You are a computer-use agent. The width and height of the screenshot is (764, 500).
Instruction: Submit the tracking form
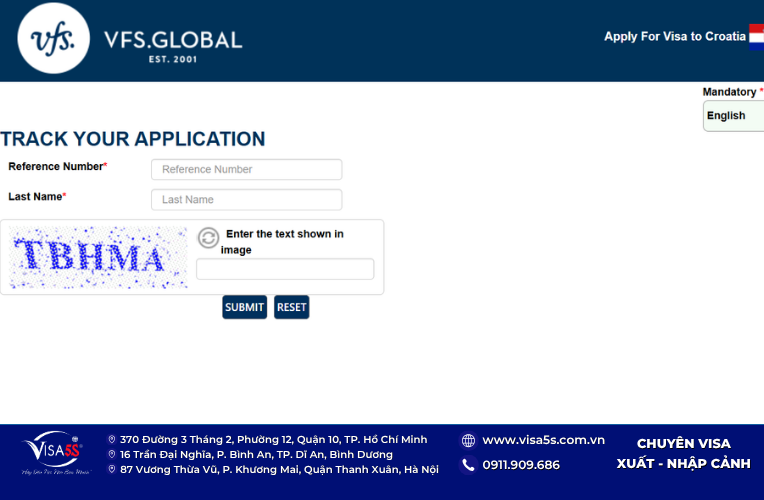click(245, 307)
